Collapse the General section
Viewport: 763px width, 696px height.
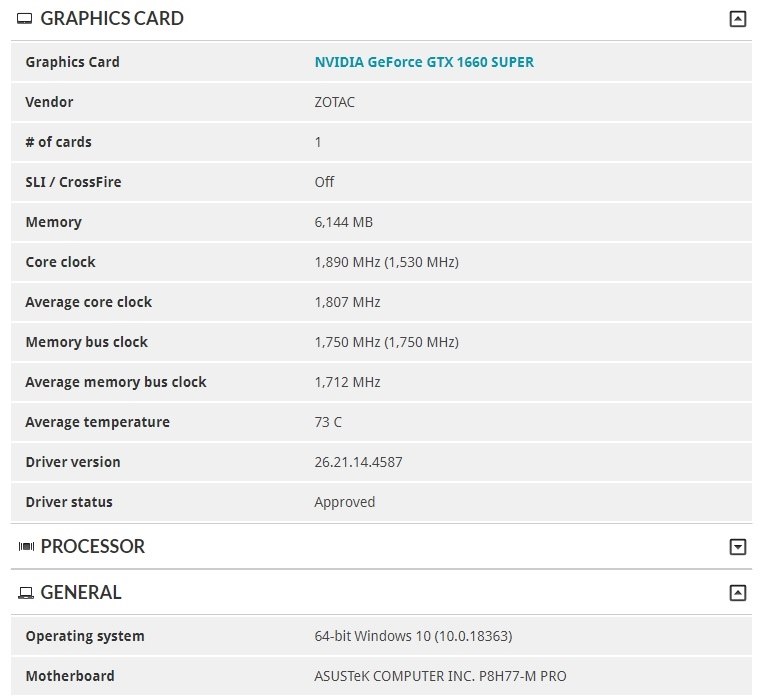click(x=737, y=593)
